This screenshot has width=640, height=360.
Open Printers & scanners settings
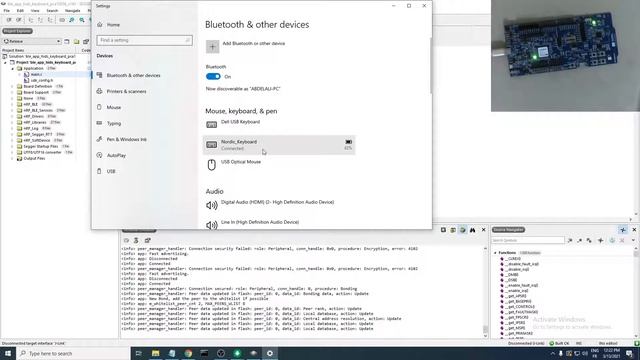pyautogui.click(x=126, y=91)
